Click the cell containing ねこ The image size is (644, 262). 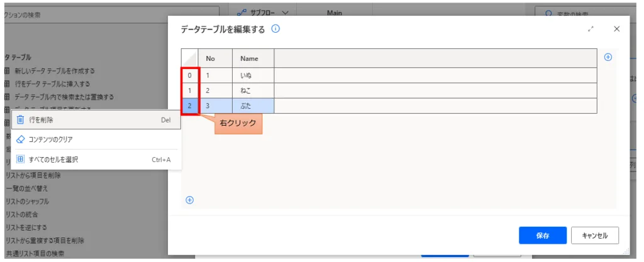(x=253, y=90)
